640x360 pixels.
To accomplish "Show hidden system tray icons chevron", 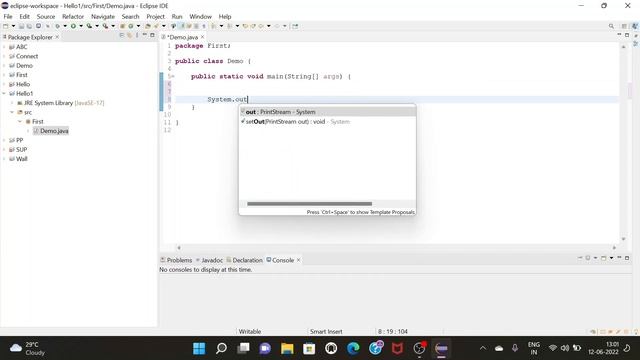I will click(x=483, y=348).
